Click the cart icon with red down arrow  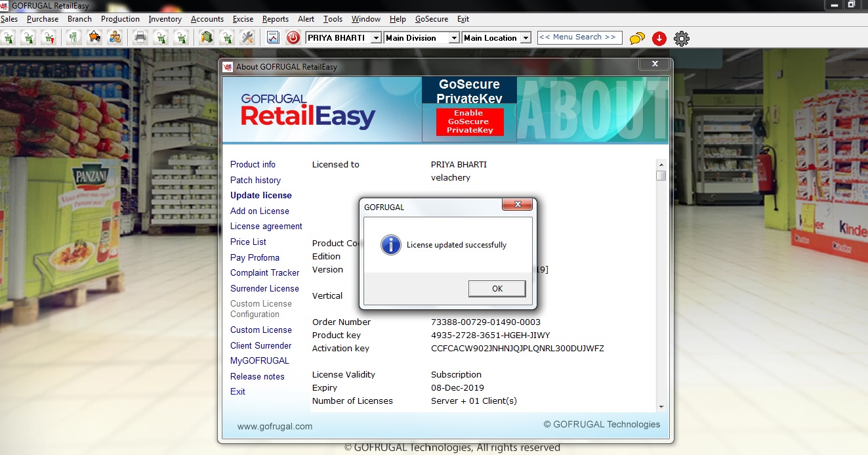(x=49, y=37)
